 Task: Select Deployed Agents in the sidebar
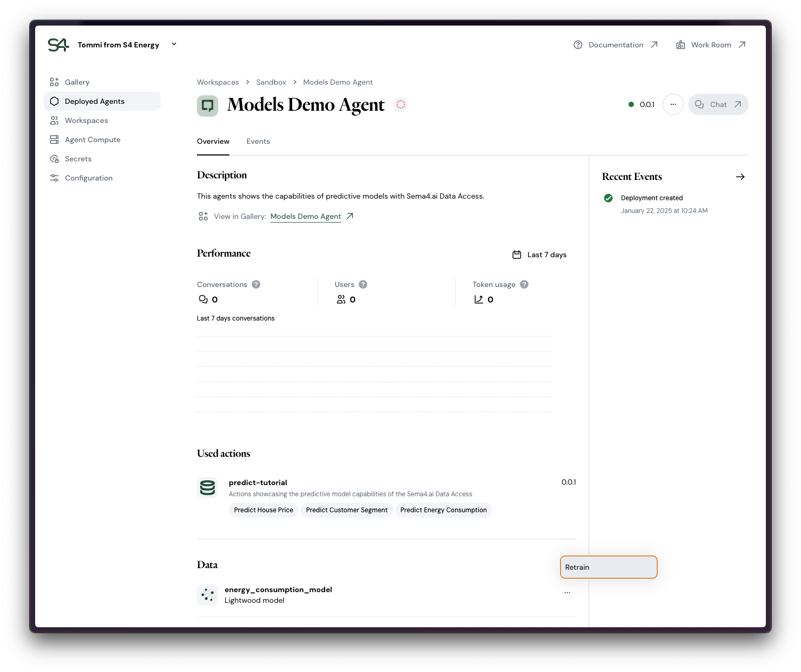(x=102, y=101)
